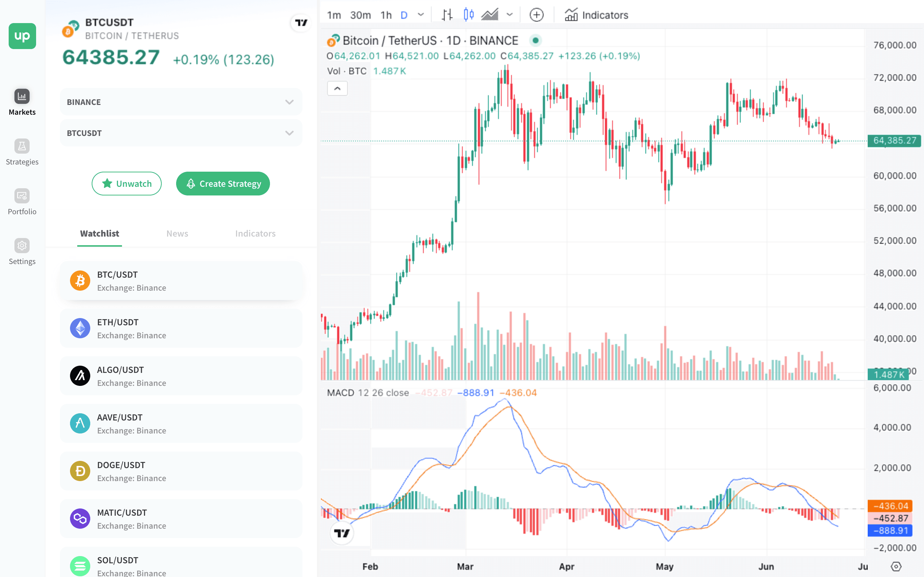
Task: Switch chart interval to 30m
Action: (x=360, y=15)
